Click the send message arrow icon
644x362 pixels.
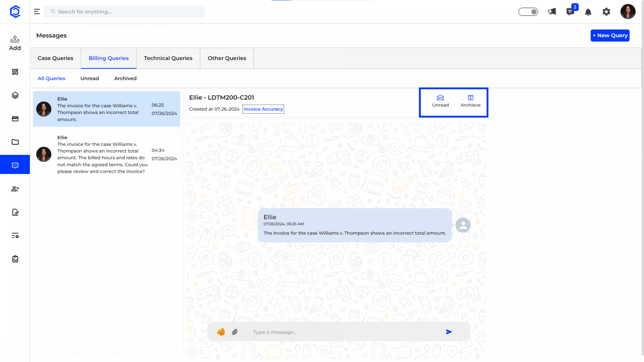click(x=449, y=332)
